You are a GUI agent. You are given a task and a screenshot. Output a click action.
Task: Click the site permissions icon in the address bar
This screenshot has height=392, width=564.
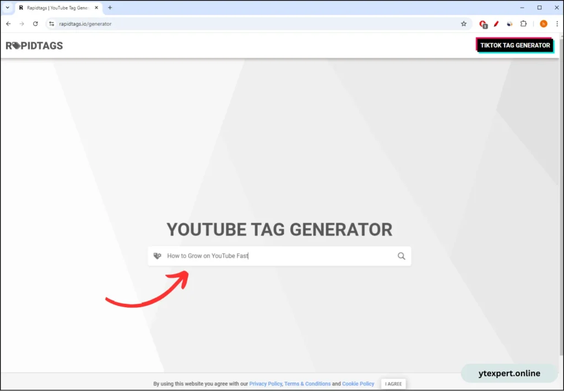pos(51,24)
